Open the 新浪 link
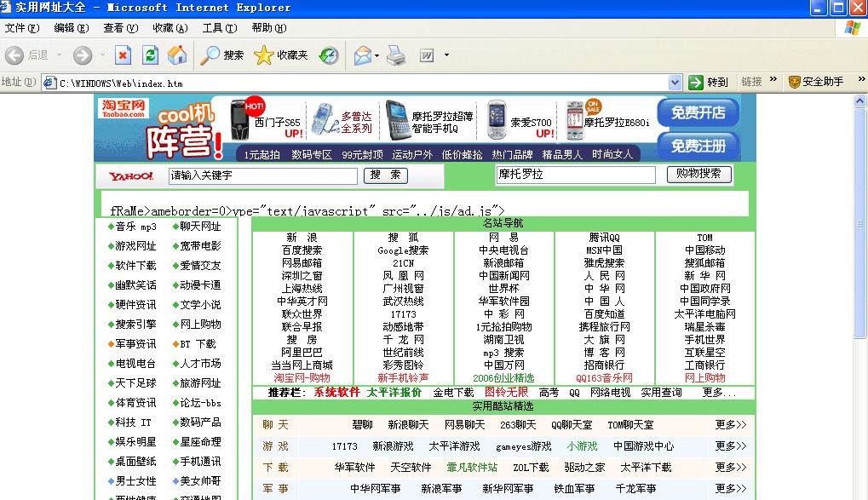868x500 pixels. pyautogui.click(x=302, y=238)
